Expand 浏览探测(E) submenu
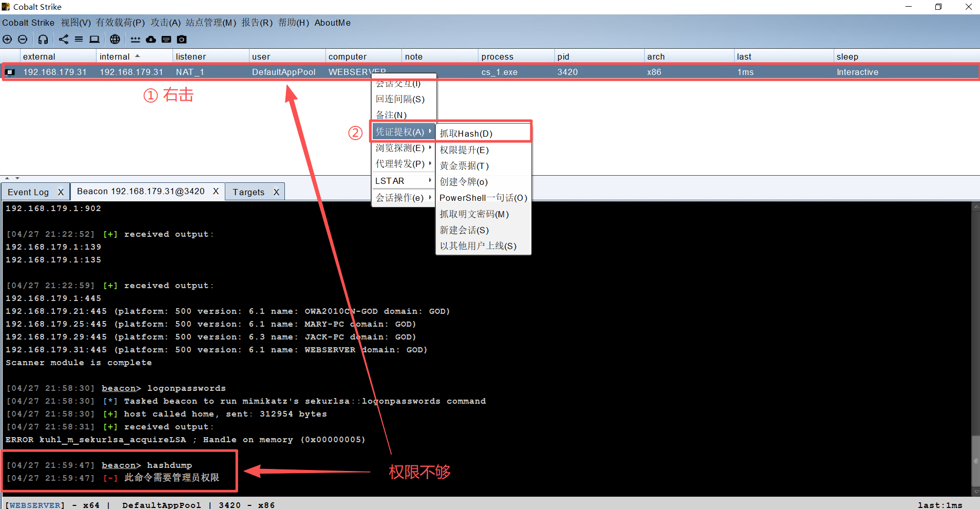The width and height of the screenshot is (980, 509). [403, 148]
